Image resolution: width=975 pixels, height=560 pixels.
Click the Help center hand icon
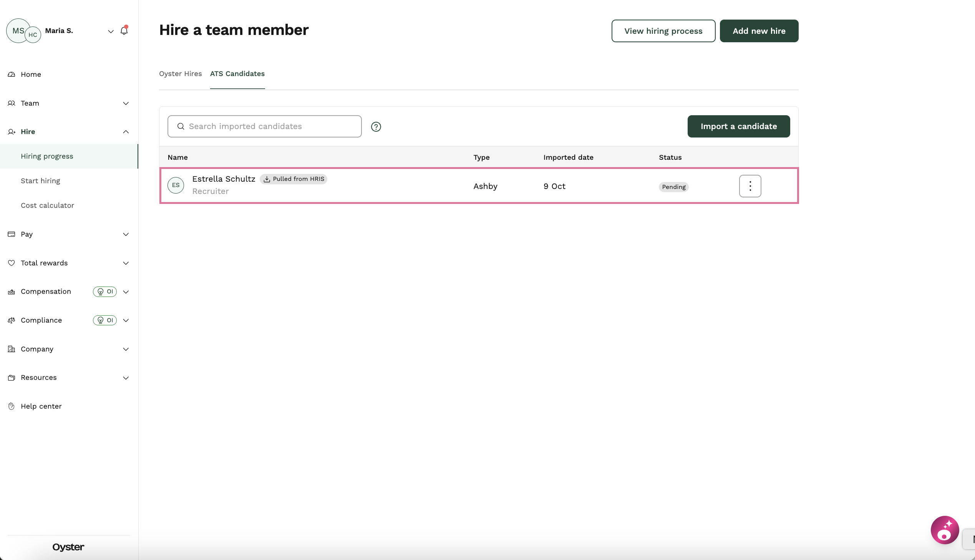pyautogui.click(x=12, y=406)
